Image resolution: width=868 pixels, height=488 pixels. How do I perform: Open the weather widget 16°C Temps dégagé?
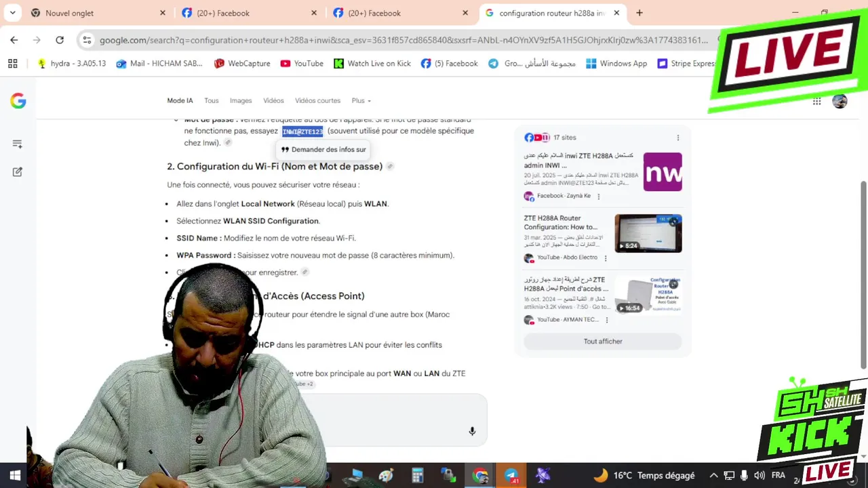coord(644,475)
